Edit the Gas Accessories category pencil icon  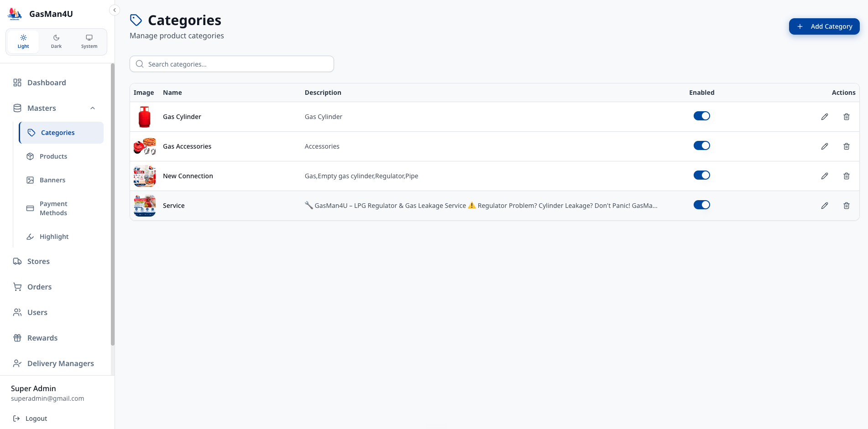coord(825,146)
